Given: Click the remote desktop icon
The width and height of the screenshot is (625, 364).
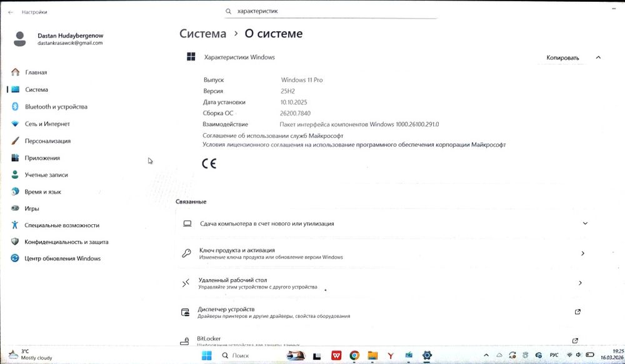Looking at the screenshot, I should [x=186, y=283].
